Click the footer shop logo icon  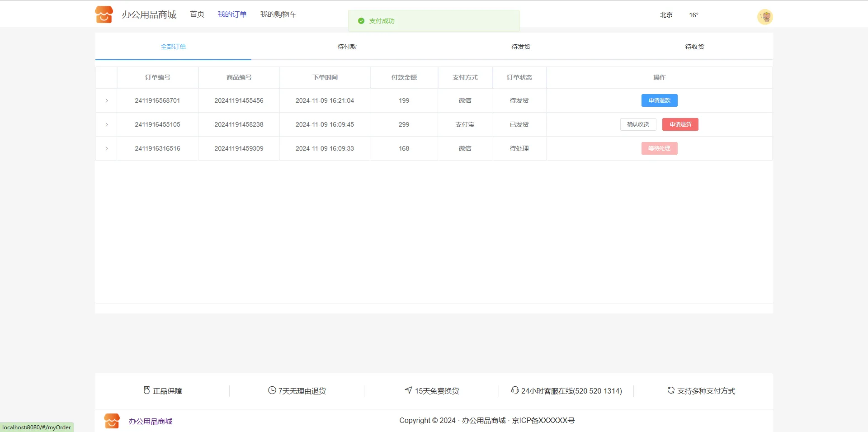coord(112,421)
